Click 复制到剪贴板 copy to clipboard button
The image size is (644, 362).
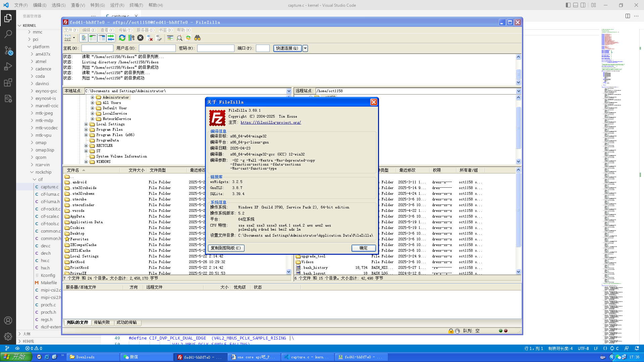(x=226, y=248)
